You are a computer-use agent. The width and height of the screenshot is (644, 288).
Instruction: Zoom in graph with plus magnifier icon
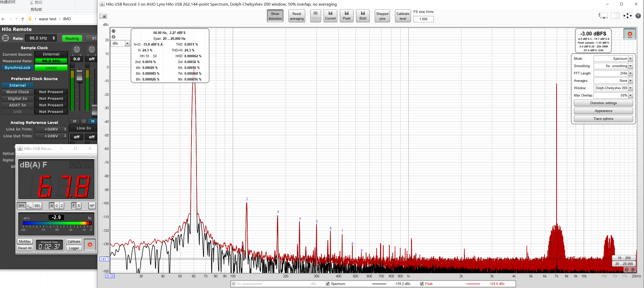click(x=114, y=31)
